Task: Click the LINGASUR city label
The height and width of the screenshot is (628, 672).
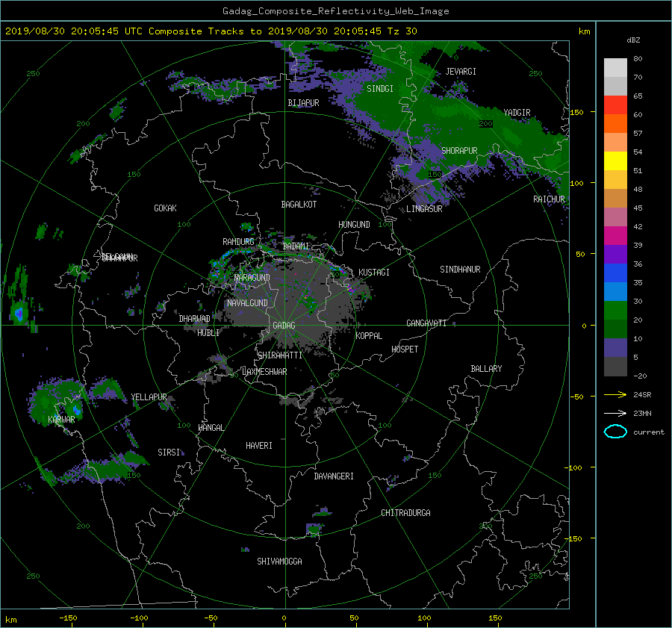Action: [424, 209]
